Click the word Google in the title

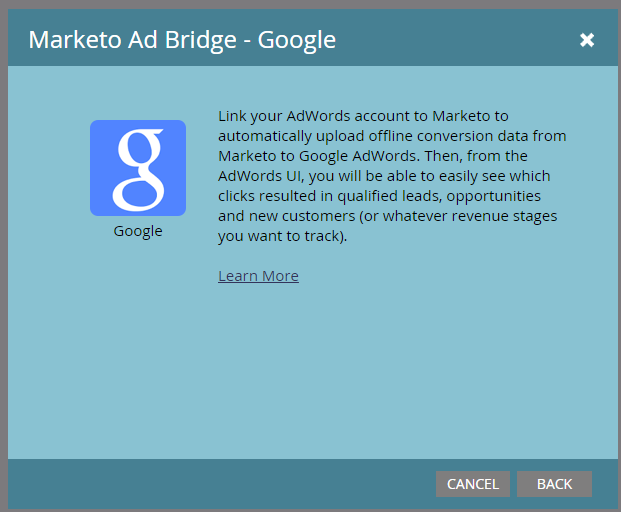tap(297, 40)
